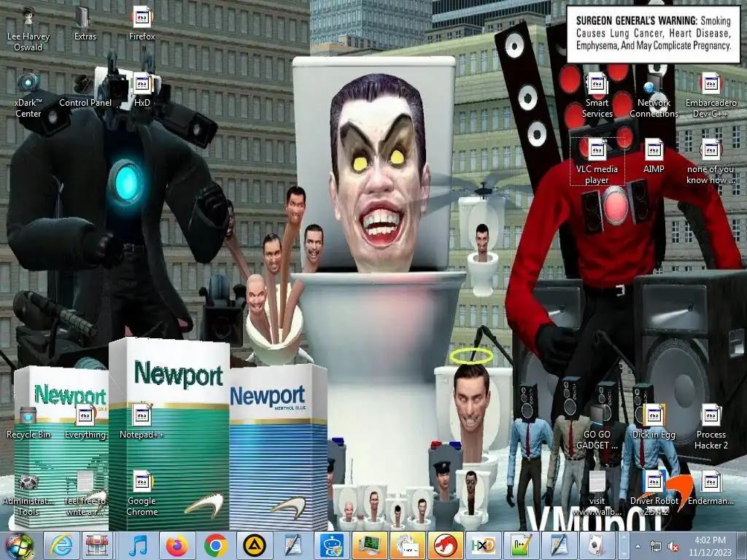Launch the Embarcadero Dev-C++ desktop shortcut

pyautogui.click(x=711, y=95)
